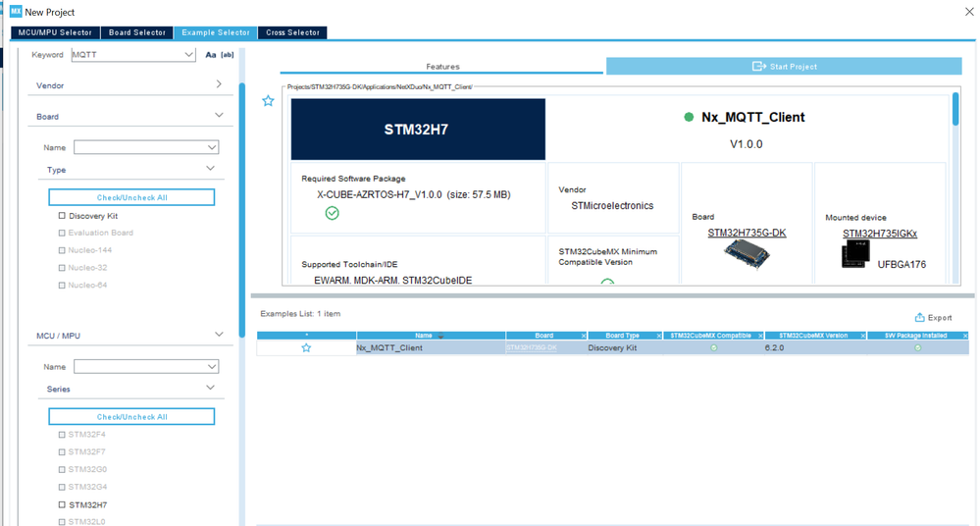Open the Keyword dropdown
The width and height of the screenshot is (980, 526).
(188, 55)
